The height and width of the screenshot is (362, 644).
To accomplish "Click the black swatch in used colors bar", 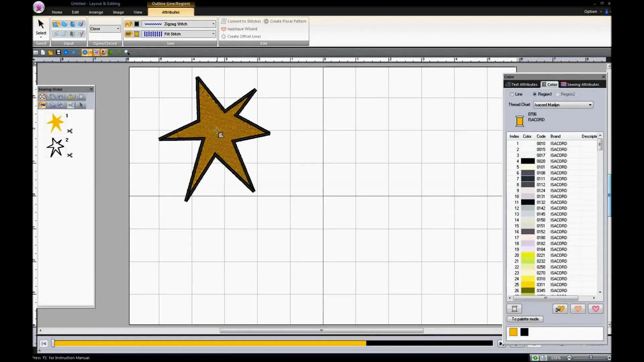I will pyautogui.click(x=524, y=332).
